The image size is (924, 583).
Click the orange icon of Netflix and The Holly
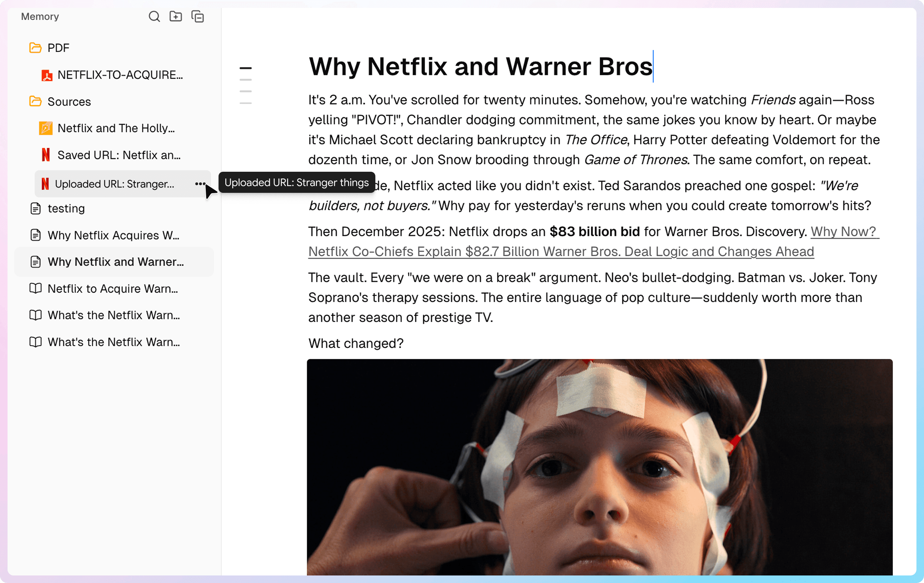[46, 128]
